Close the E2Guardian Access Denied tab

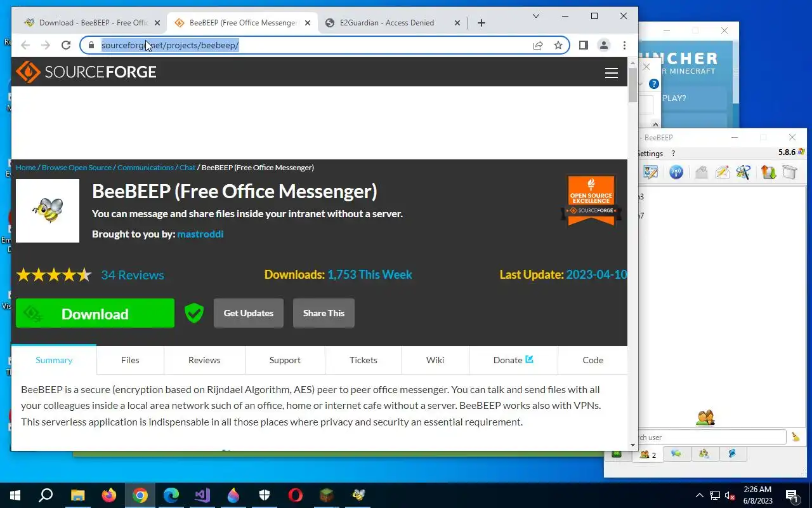click(457, 23)
